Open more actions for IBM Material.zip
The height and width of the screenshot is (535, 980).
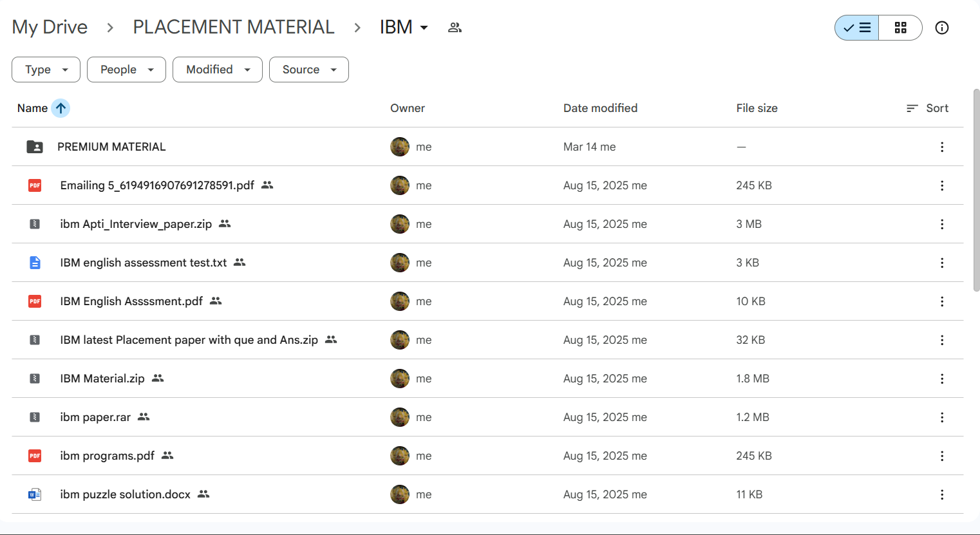(x=942, y=379)
